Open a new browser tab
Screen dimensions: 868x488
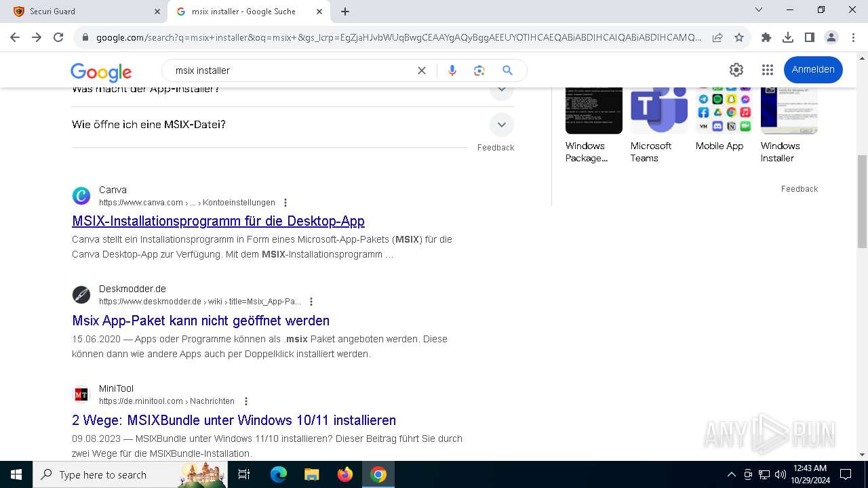pyautogui.click(x=345, y=12)
